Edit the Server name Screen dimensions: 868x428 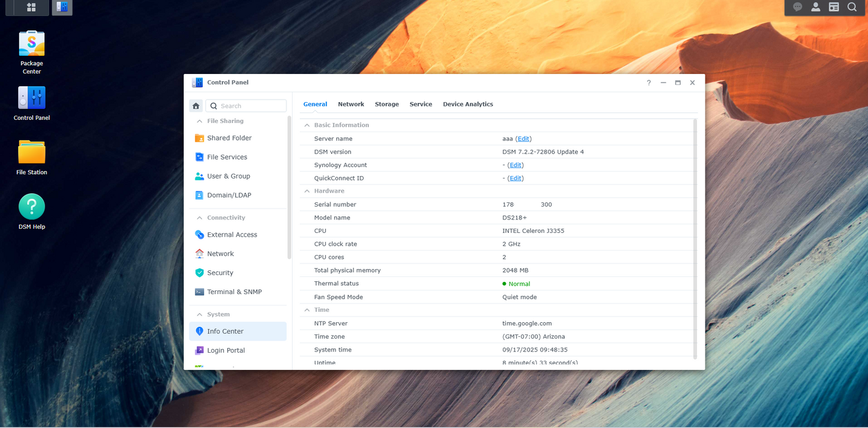point(523,139)
